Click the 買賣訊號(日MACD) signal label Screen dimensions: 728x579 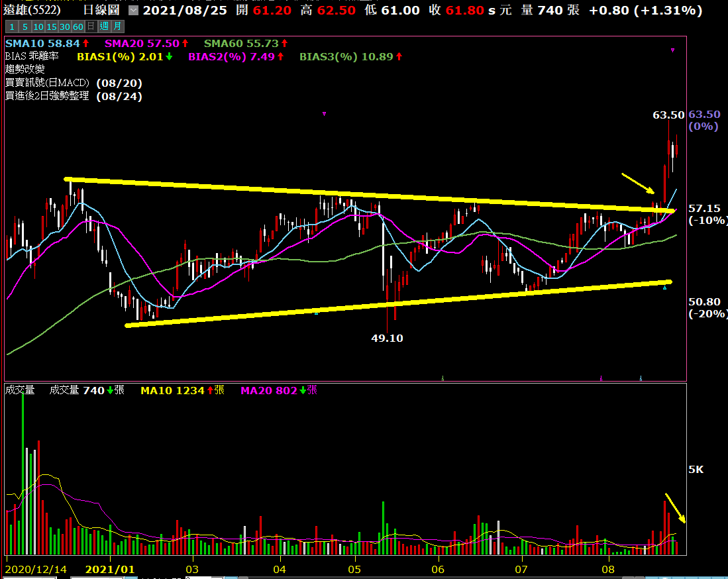click(46, 83)
